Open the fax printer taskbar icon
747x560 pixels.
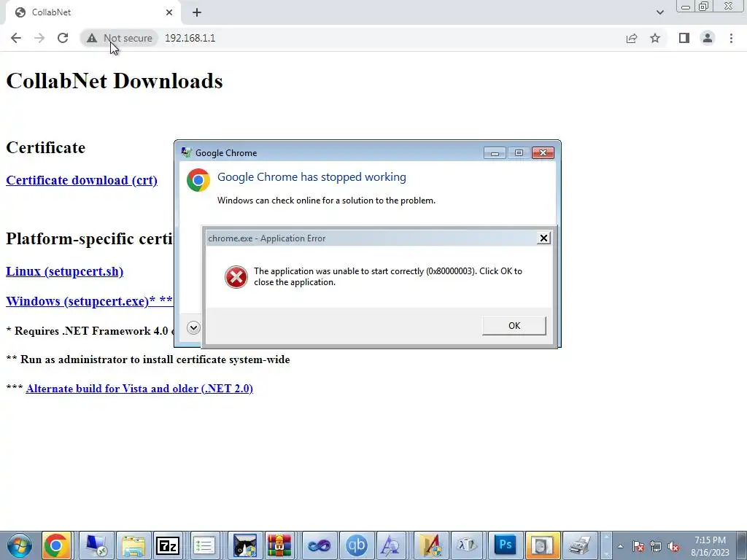579,545
